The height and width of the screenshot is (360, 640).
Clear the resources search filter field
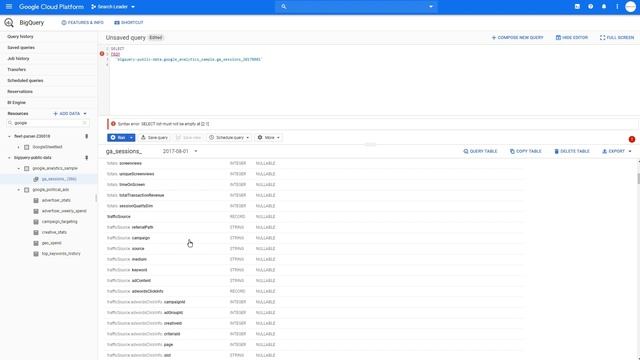(x=85, y=123)
